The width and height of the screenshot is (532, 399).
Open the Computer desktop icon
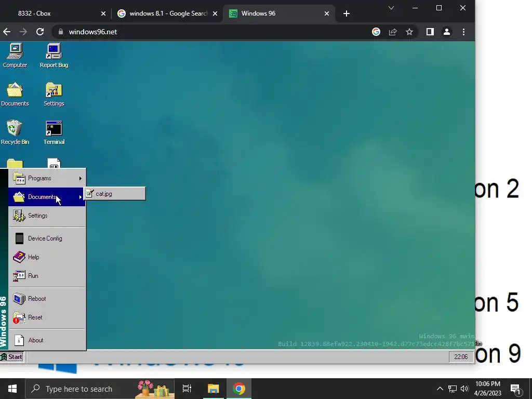[x=15, y=55]
